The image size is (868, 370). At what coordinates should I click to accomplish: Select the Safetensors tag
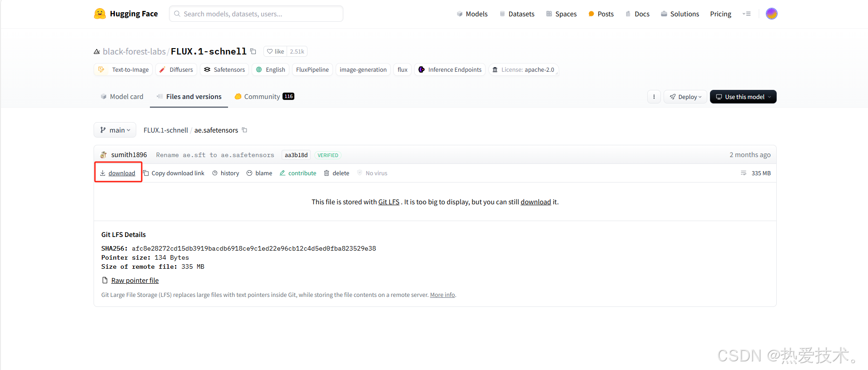coord(224,69)
